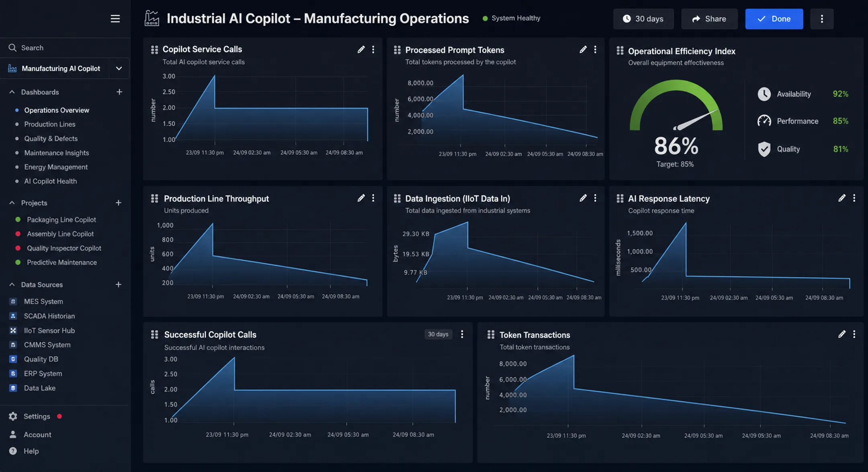Select the Assembly Line Copilot project

[60, 234]
